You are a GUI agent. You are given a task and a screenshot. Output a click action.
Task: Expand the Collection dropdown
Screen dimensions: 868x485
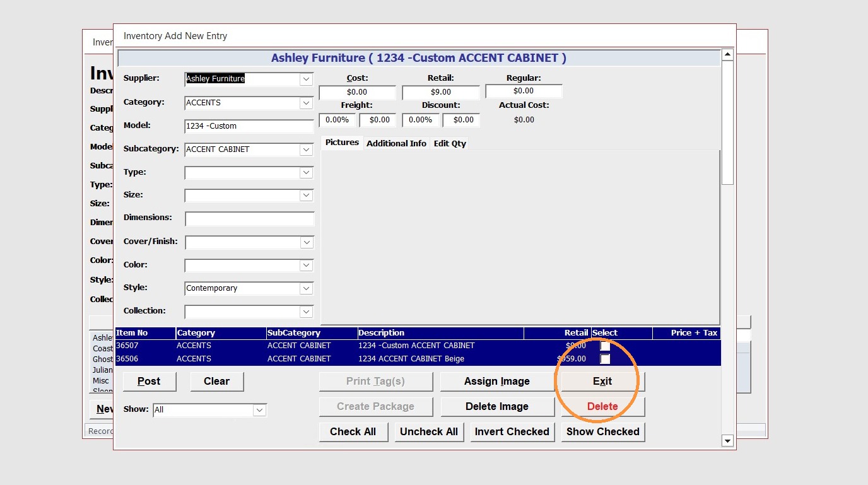307,312
